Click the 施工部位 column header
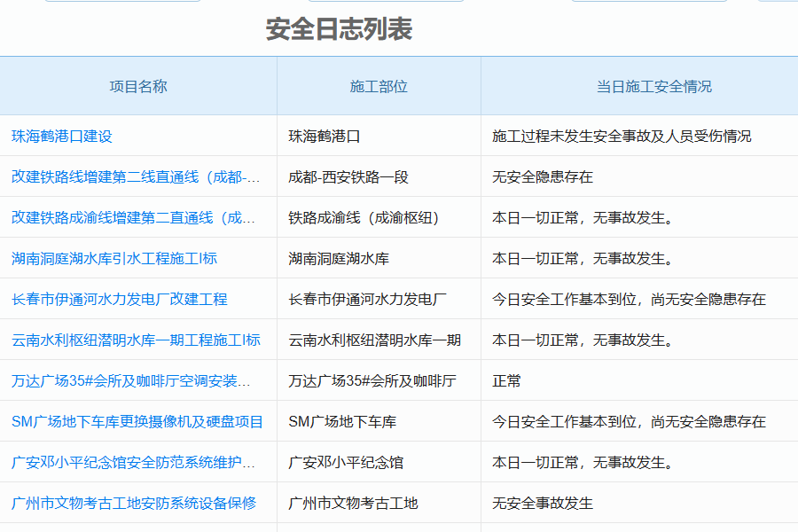 [x=377, y=86]
